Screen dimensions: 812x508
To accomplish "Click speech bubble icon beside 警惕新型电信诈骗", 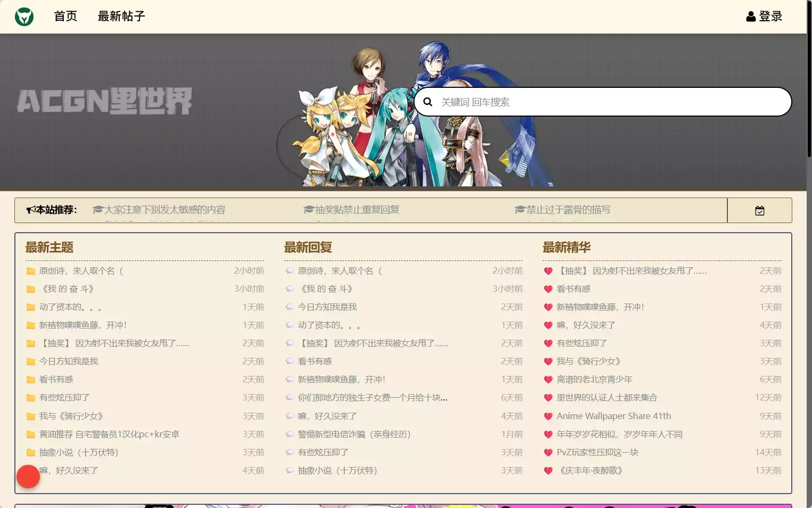I will (x=289, y=435).
